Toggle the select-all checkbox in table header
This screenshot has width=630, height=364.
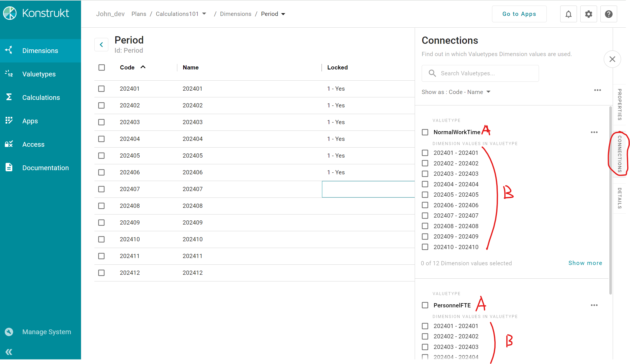(102, 68)
